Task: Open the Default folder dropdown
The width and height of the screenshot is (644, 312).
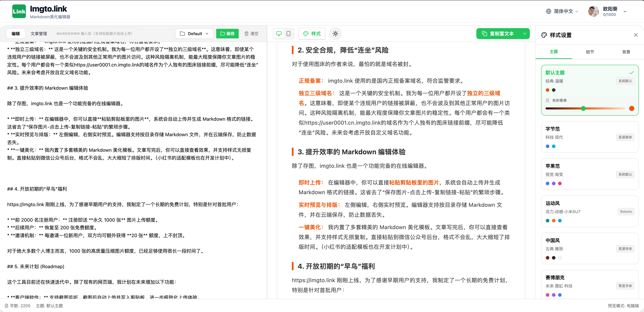Action: point(194,34)
